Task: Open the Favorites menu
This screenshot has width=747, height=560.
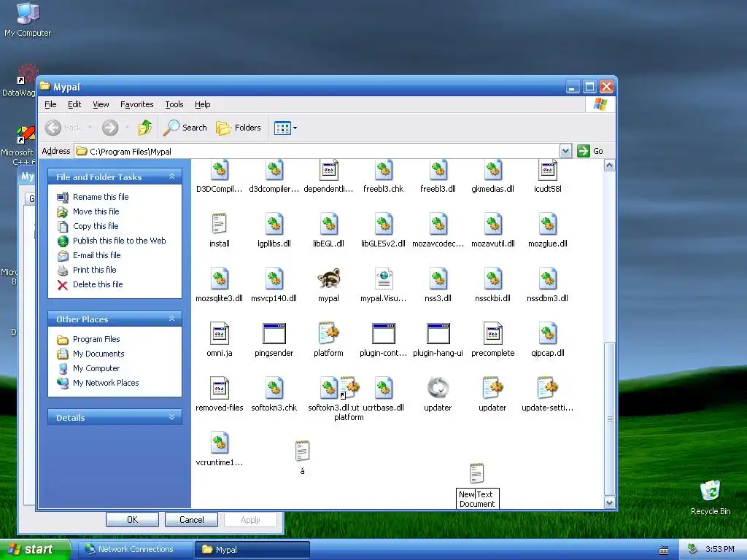Action: pyautogui.click(x=136, y=104)
